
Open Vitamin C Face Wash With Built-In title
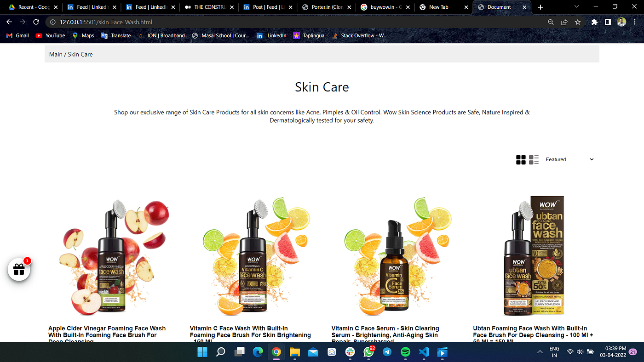[250, 334]
